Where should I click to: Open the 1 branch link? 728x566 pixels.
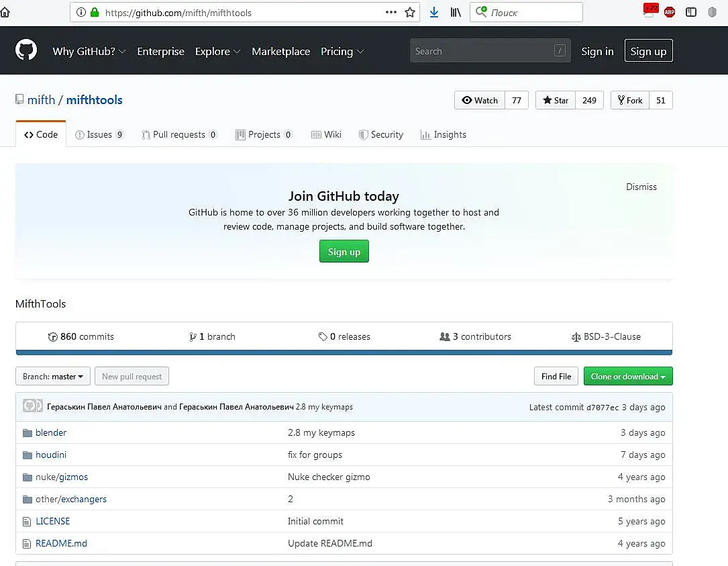point(212,337)
